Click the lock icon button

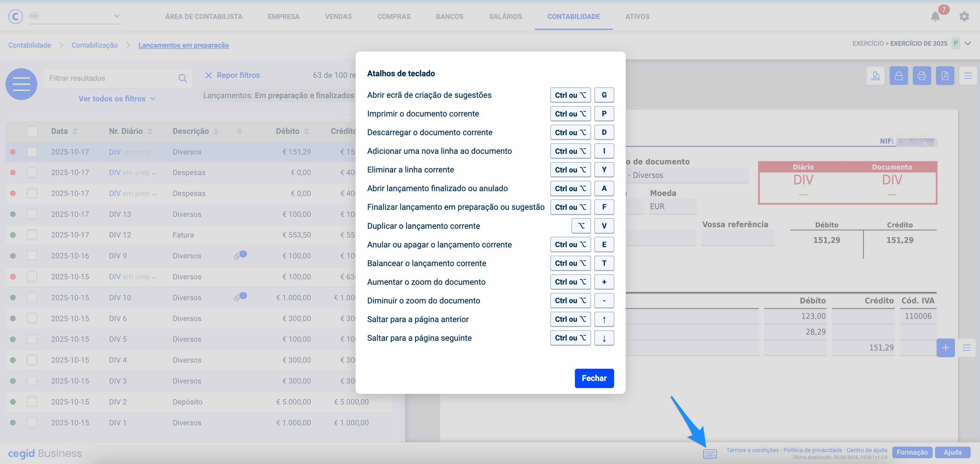coord(898,76)
